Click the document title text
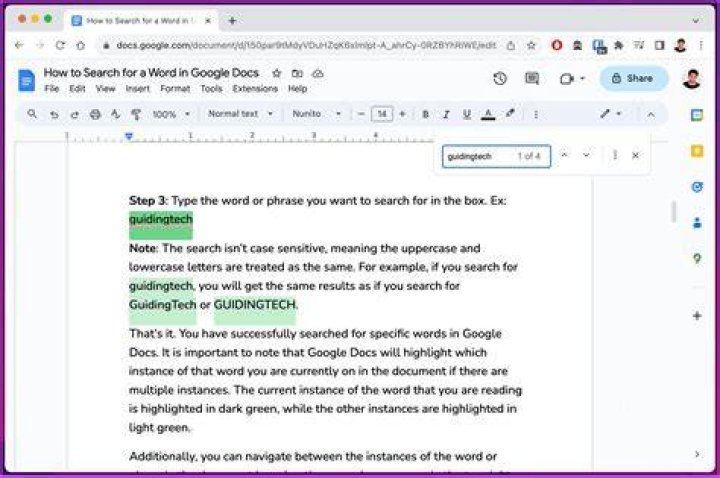 pos(151,73)
